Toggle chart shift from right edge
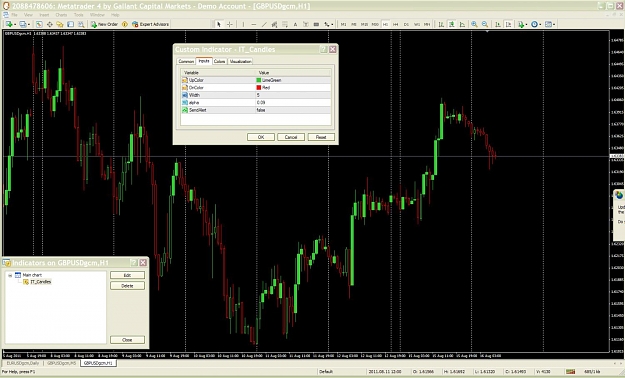This screenshot has width=625, height=378. [508, 24]
